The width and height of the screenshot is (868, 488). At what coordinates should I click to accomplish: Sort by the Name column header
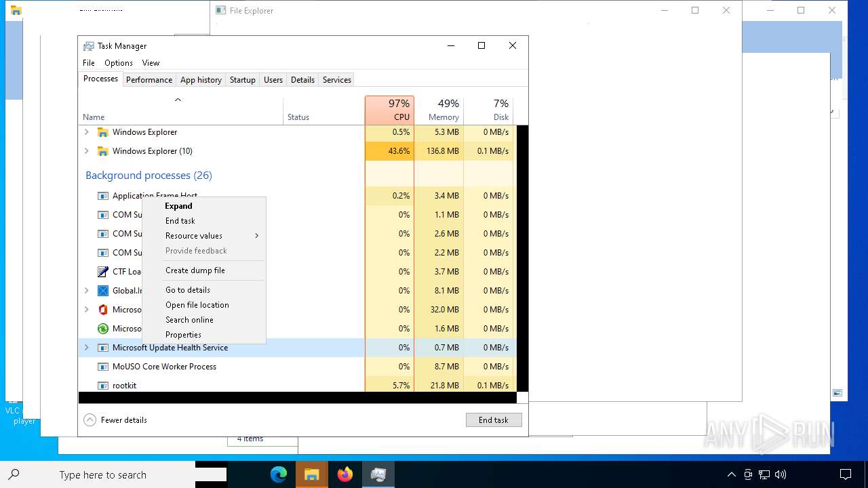[181, 110]
